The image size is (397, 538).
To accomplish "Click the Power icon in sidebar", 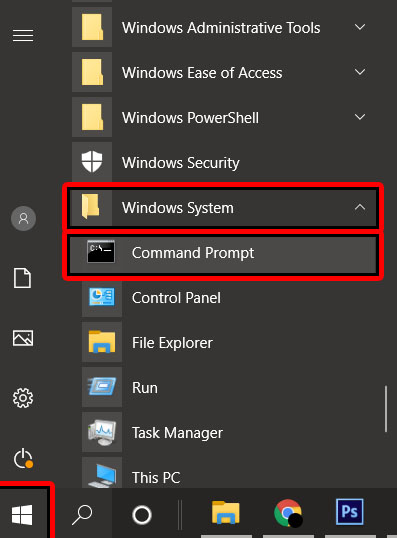I will pyautogui.click(x=23, y=458).
